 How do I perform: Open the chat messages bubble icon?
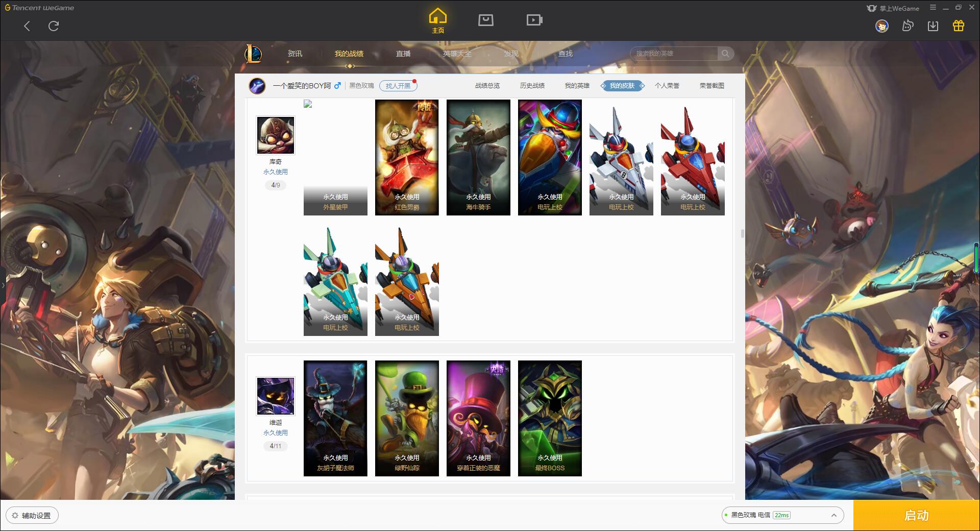(x=908, y=26)
